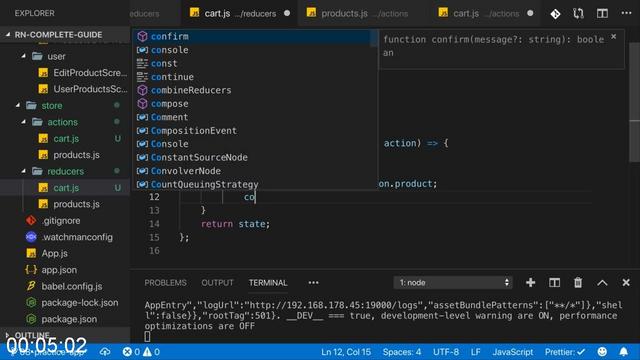640x360 pixels.
Task: Open feedback smiley icon in status bar
Action: [x=602, y=352]
